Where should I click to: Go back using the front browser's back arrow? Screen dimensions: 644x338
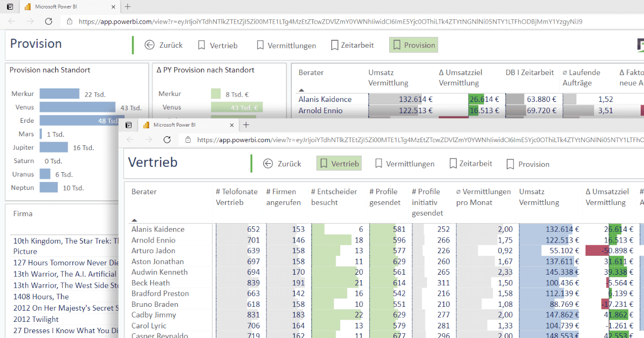click(x=130, y=139)
